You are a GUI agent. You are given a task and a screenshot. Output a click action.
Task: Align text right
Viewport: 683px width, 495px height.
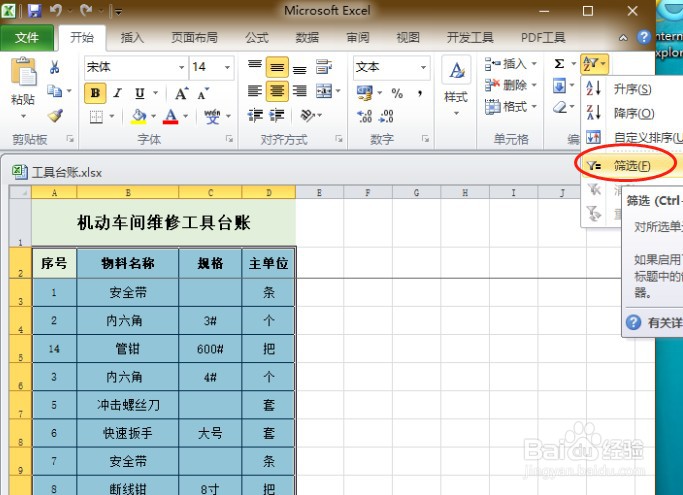coord(299,91)
